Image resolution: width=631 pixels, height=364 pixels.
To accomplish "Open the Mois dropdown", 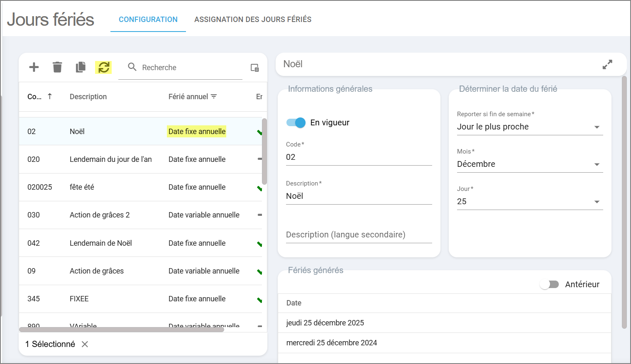I will (x=530, y=164).
